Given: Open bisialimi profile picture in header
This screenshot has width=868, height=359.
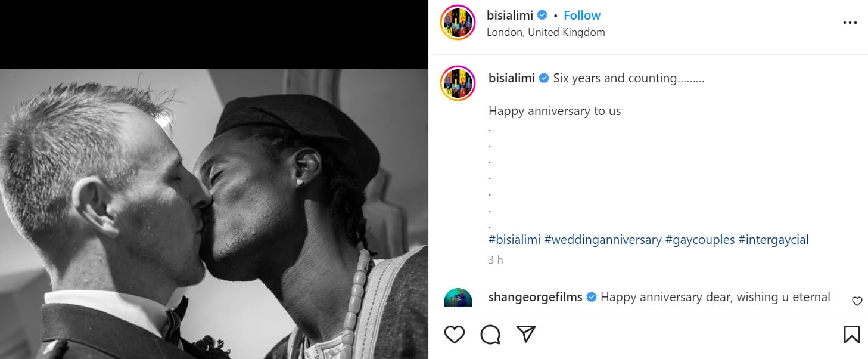Looking at the screenshot, I should point(458,23).
